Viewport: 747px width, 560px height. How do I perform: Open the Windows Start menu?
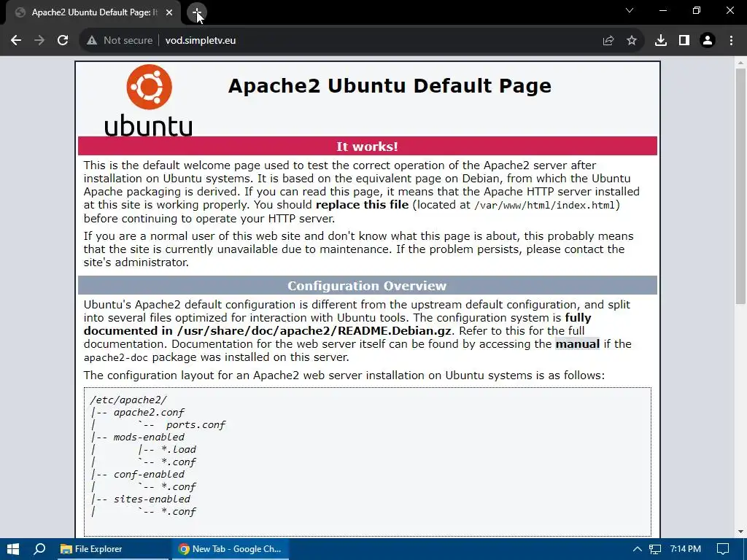click(13, 549)
